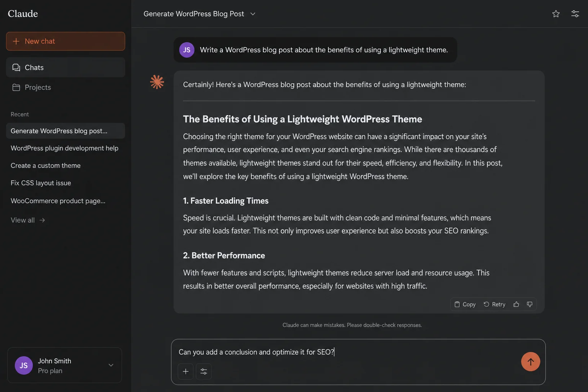Click heading The Benefits of Using a Lightweight WordPress Theme

(302, 119)
